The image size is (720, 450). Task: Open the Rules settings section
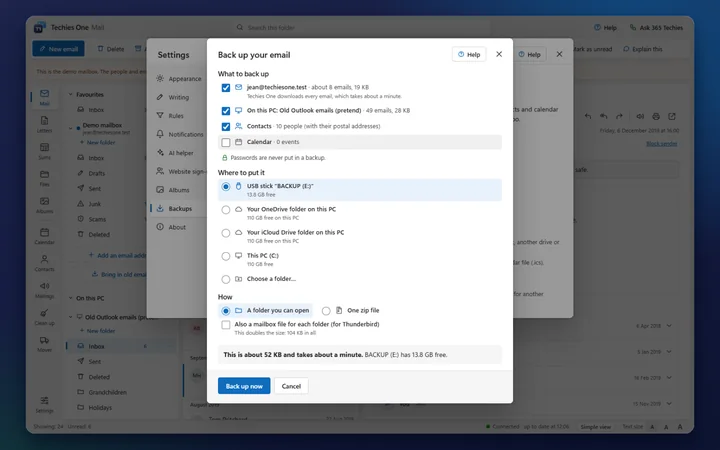tap(180, 116)
